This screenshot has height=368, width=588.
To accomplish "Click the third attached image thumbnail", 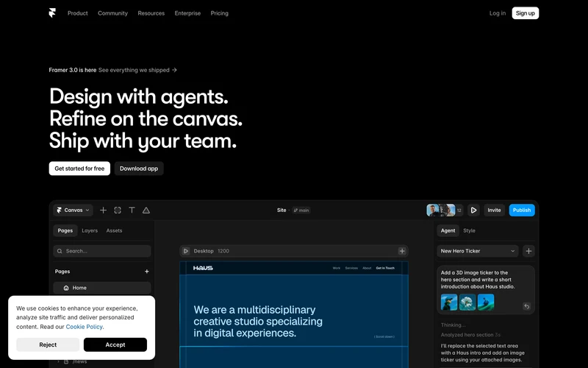I will click(x=486, y=302).
